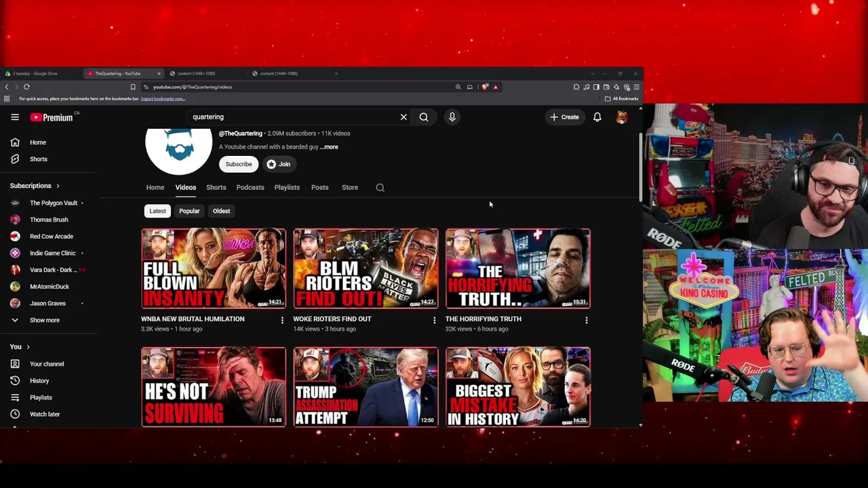Run the search with the magnifier button
The width and height of the screenshot is (868, 488).
[424, 117]
